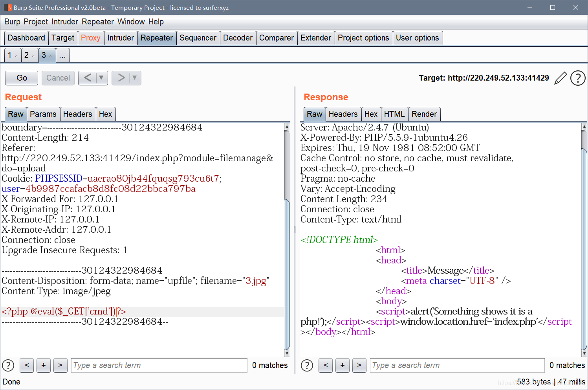Click the request pane vertical scrollbar
The image size is (588, 390).
coord(287,275)
